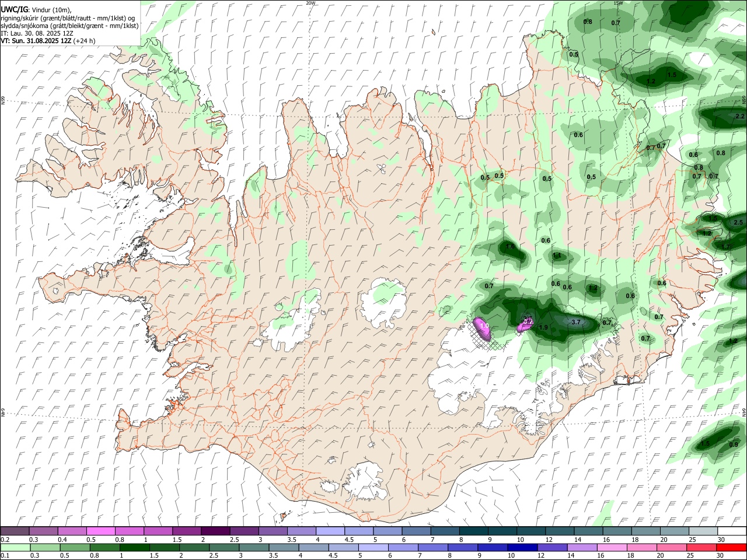The width and height of the screenshot is (747, 560).
Task: Select the 'IT: Lau. 30. 08. 2025 12Z' line
Action: point(37,33)
